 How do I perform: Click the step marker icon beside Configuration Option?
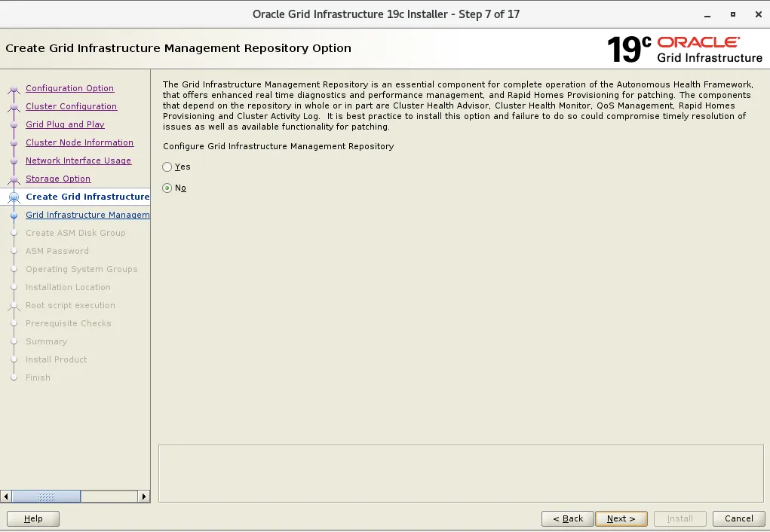click(14, 88)
